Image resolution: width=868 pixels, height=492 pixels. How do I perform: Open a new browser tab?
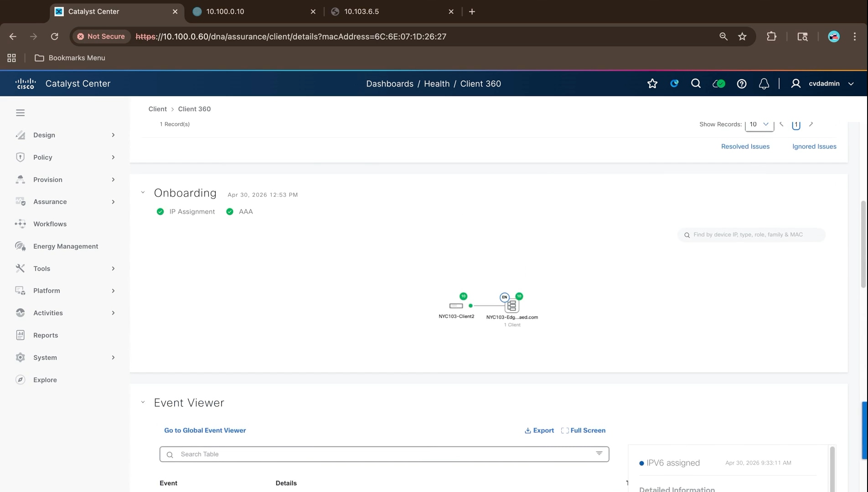[x=472, y=11]
